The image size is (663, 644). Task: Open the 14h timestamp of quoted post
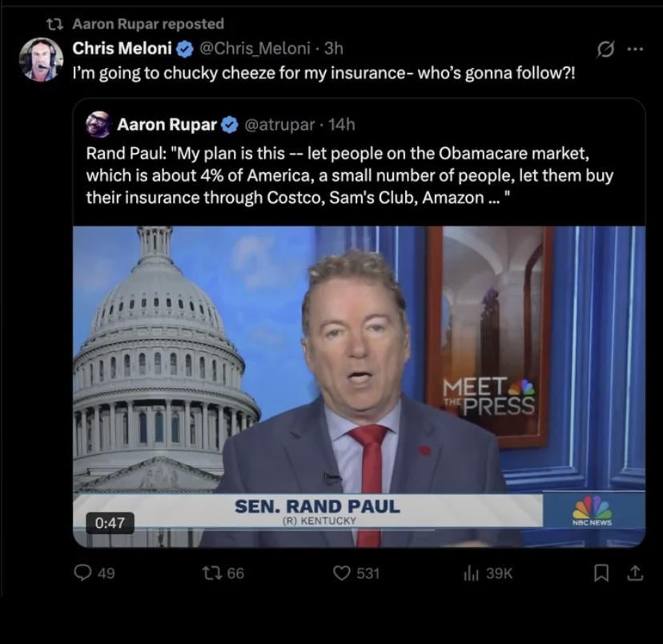click(x=342, y=125)
